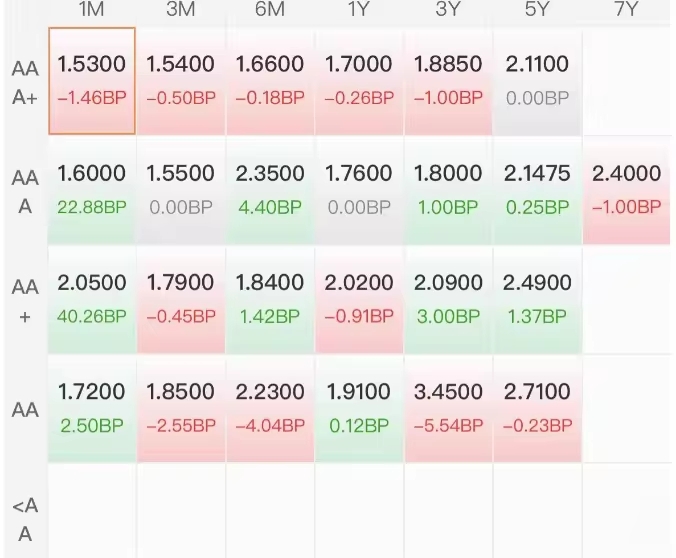Select the cell with -5.54BP change
The width and height of the screenshot is (676, 558).
coord(448,407)
